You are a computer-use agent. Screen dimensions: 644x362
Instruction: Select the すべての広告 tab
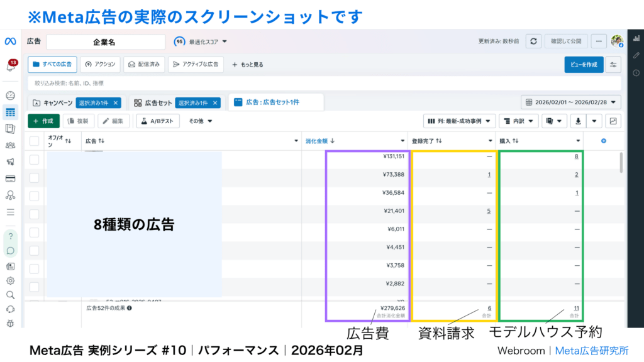[x=52, y=65]
